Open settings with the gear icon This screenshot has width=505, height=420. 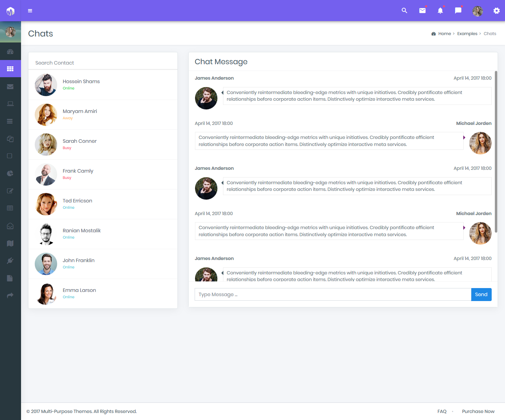tap(497, 11)
